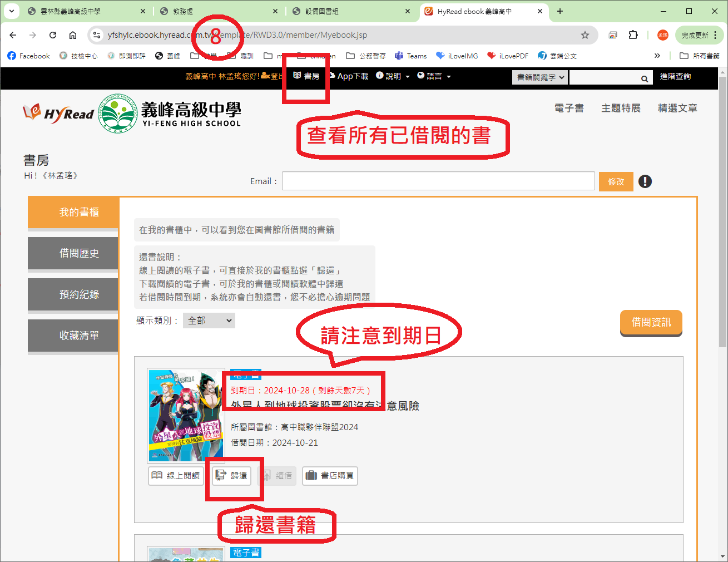Close the HyRead ebook 義峰高中 tab
Viewport: 728px width, 562px height.
(540, 11)
